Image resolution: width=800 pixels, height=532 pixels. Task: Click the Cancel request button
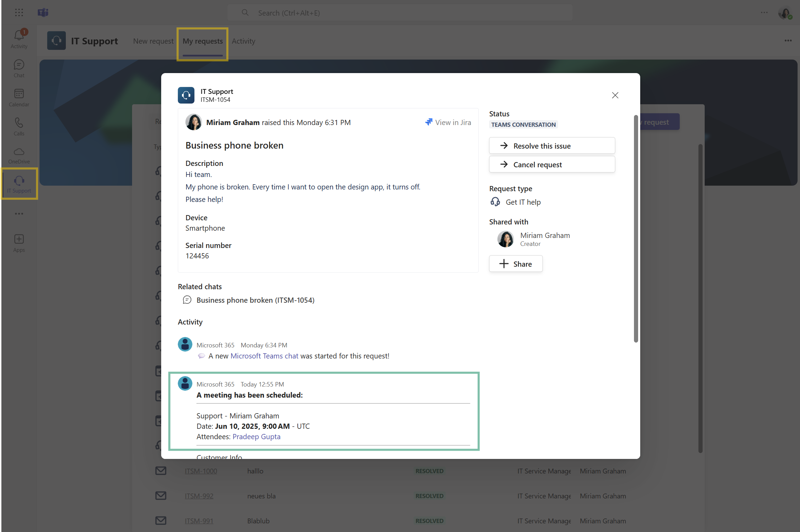coord(552,165)
